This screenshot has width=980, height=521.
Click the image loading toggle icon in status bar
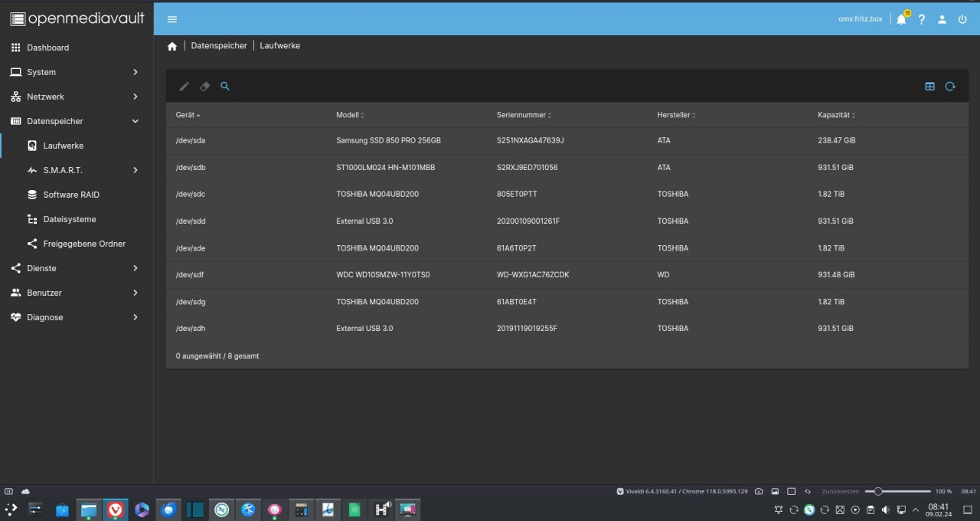point(775,491)
